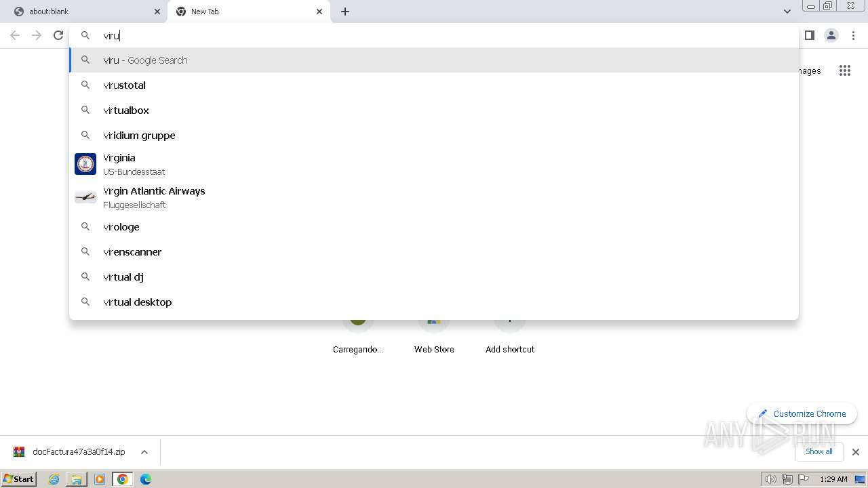
Task: Pick the Virgin Atlantic Airways suggestion
Action: click(434, 197)
